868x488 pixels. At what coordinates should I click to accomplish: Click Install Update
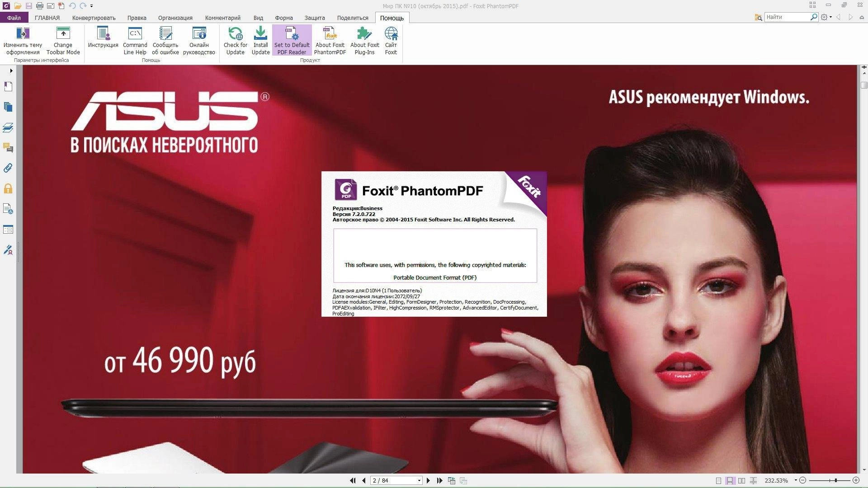tap(260, 41)
